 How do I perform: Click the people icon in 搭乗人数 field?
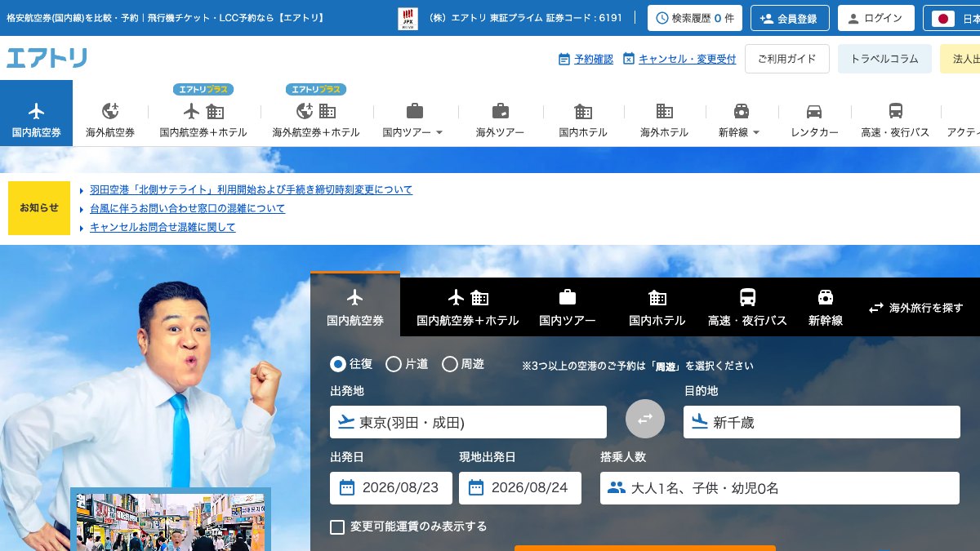(617, 488)
